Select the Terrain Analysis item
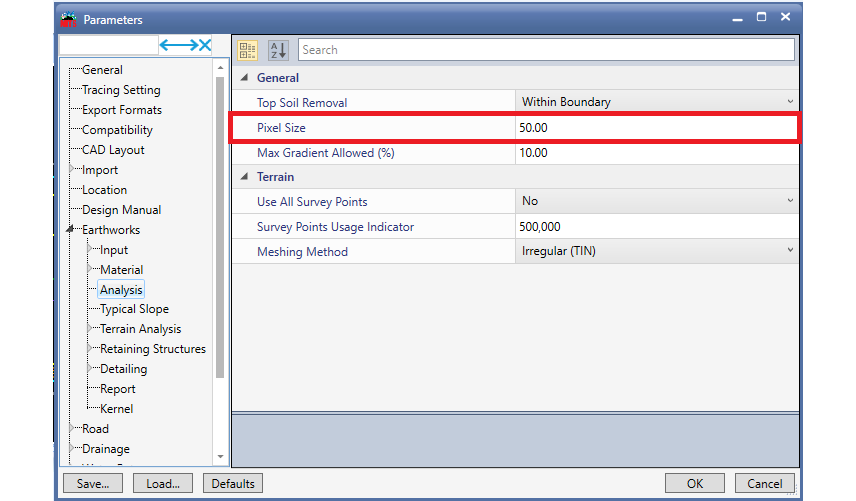 tap(140, 329)
